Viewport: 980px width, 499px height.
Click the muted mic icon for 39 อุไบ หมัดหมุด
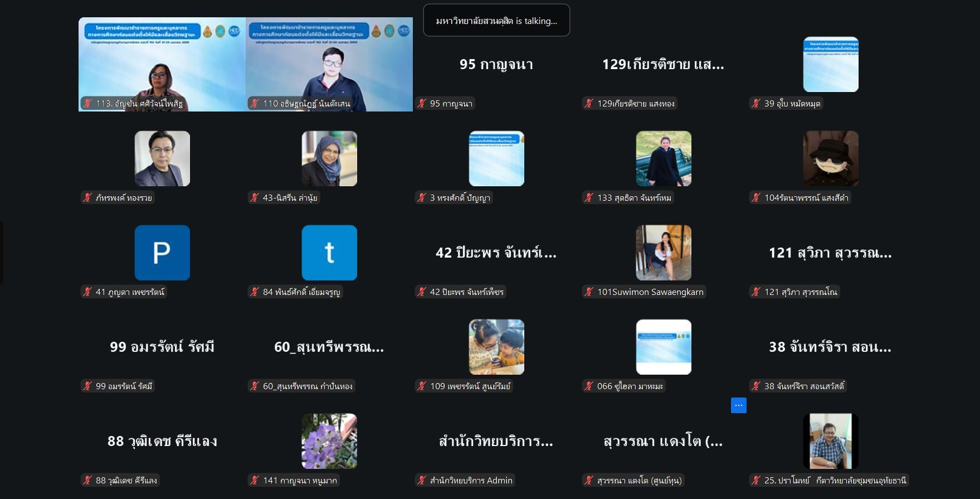pos(756,104)
